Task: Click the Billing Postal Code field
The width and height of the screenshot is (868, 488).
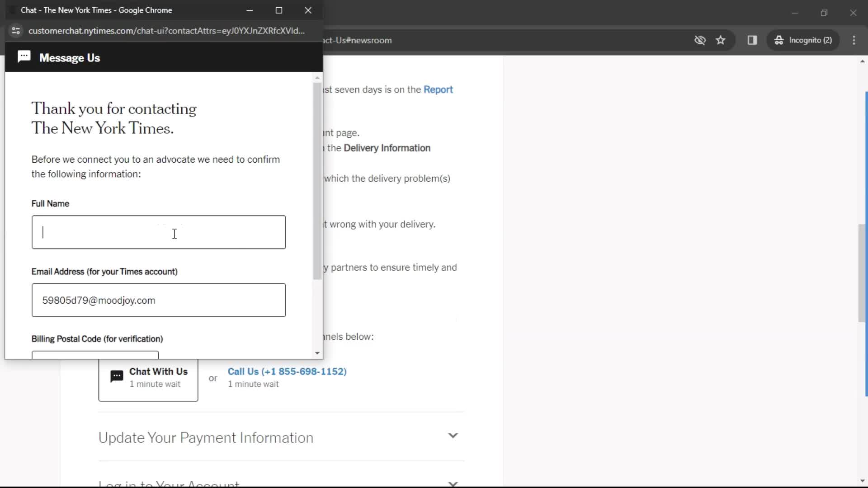Action: point(95,355)
